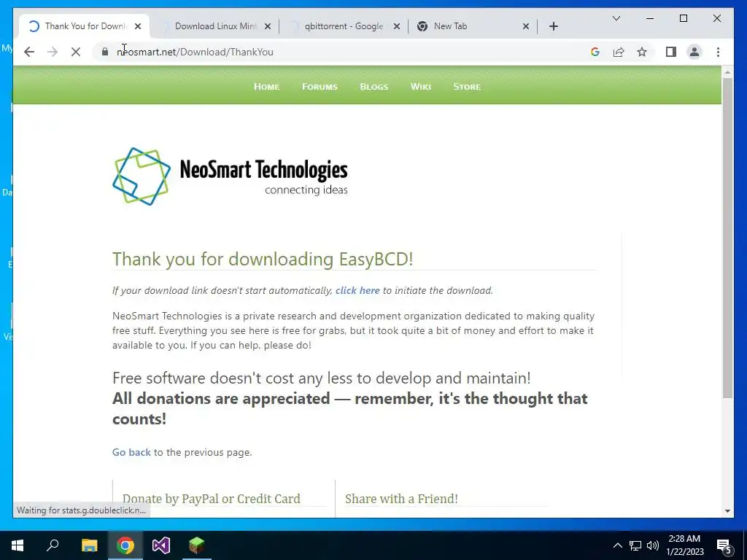Bookmark this page with the star icon
The width and height of the screenshot is (747, 560).
click(x=642, y=52)
